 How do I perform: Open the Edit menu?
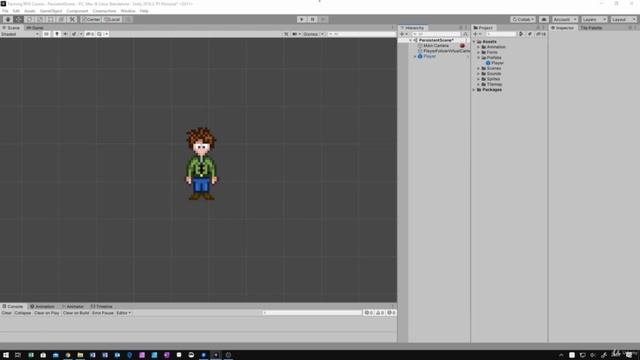[16, 11]
